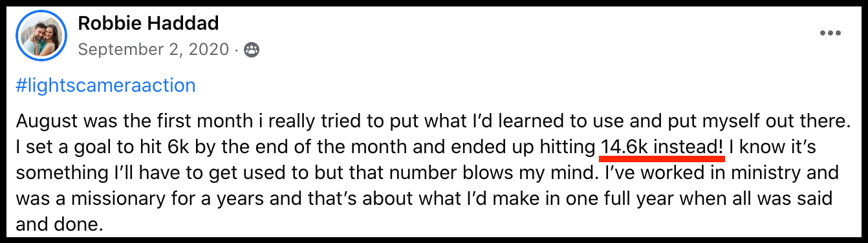This screenshot has height=243, width=868.
Task: Follow the #lightscameraaction hashtag link
Action: click(105, 85)
